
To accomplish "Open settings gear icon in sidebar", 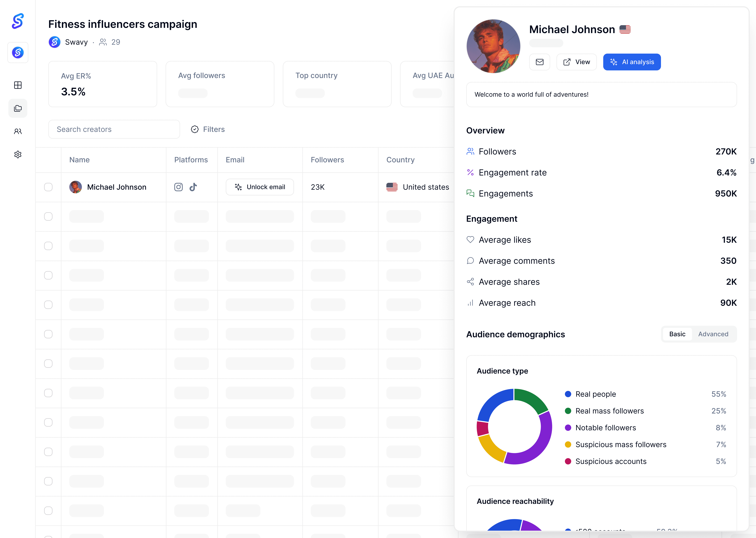I will coord(18,154).
